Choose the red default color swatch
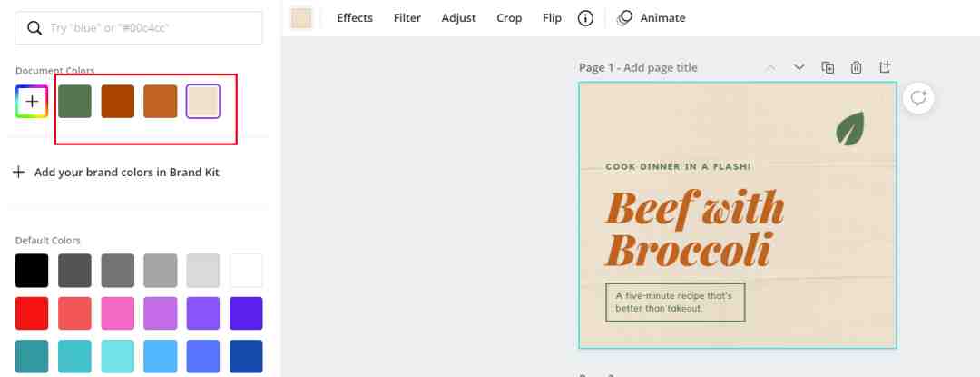 [32, 313]
